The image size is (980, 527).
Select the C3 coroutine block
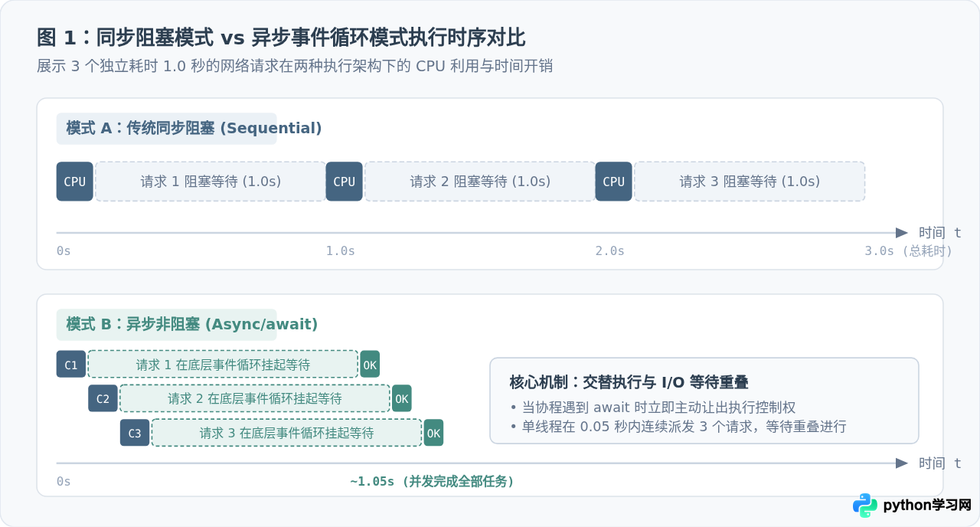click(x=135, y=433)
